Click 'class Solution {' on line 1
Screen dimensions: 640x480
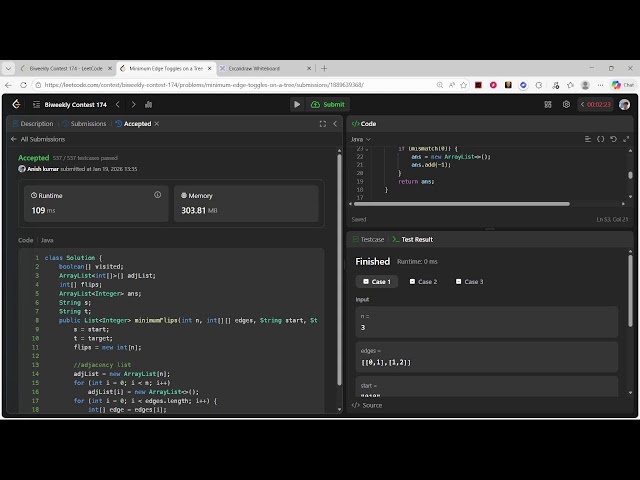click(73, 258)
